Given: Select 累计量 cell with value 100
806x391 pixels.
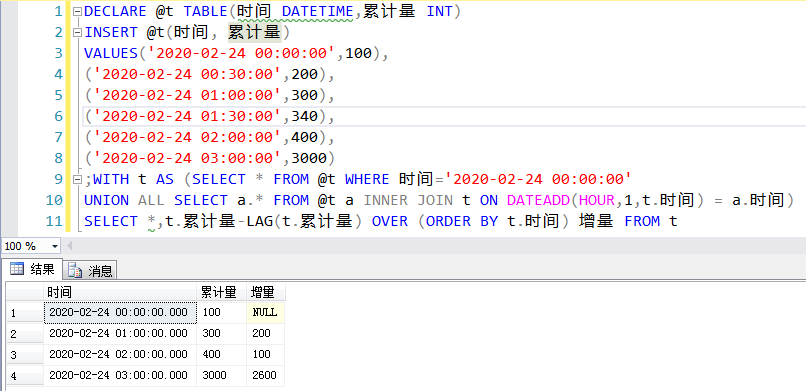Looking at the screenshot, I should (x=222, y=312).
